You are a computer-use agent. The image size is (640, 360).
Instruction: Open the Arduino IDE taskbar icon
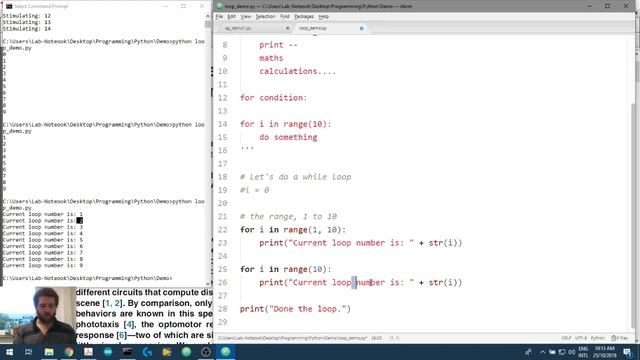(108, 352)
